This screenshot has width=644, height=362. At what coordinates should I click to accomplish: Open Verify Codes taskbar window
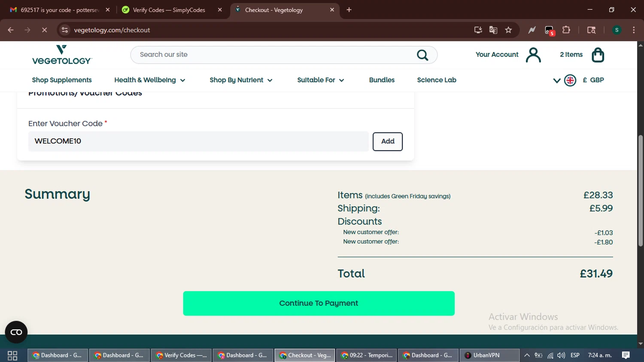(x=181, y=355)
